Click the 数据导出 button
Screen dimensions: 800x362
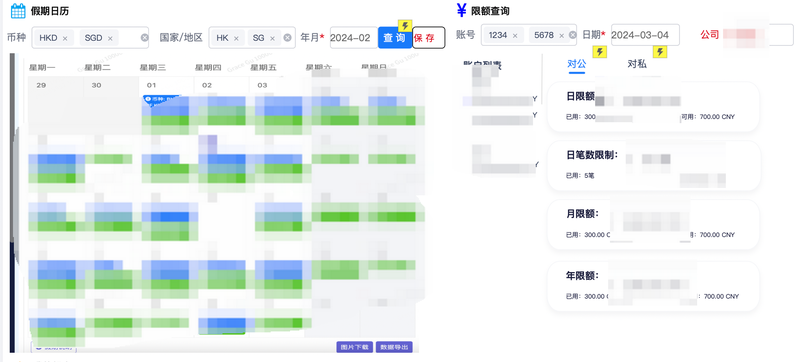(394, 347)
